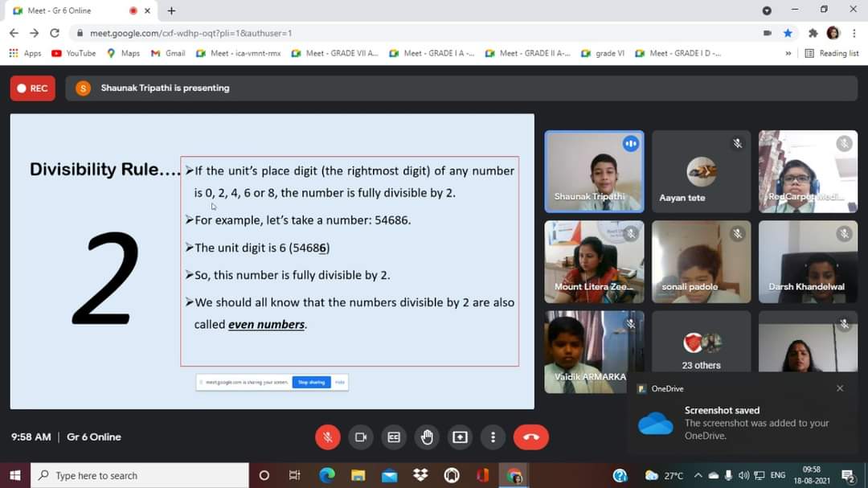Leave the call with red hang-up button
Viewport: 868px width, 488px height.
tap(531, 437)
